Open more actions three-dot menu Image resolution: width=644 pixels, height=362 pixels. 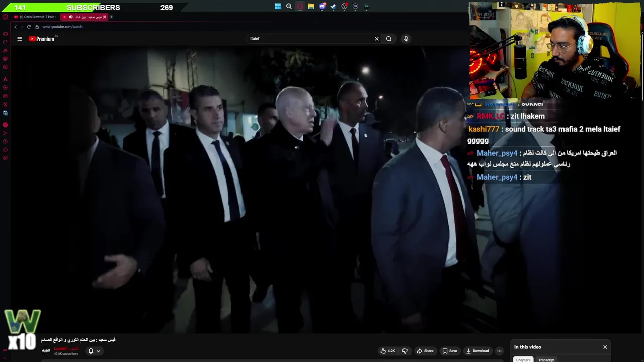point(499,351)
